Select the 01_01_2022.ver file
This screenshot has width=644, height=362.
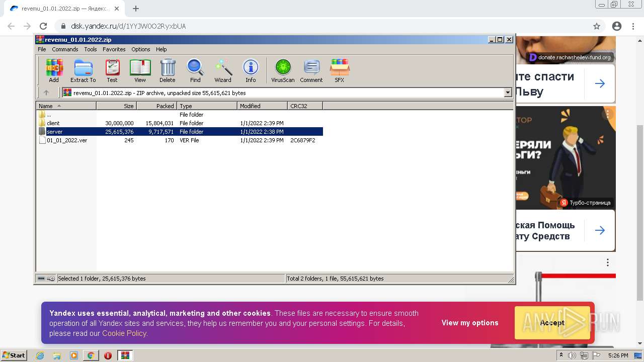(x=180, y=140)
